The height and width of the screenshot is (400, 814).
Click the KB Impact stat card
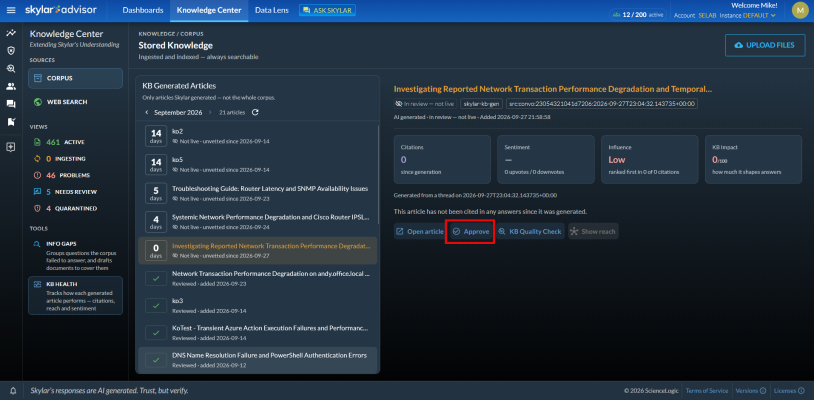point(753,159)
